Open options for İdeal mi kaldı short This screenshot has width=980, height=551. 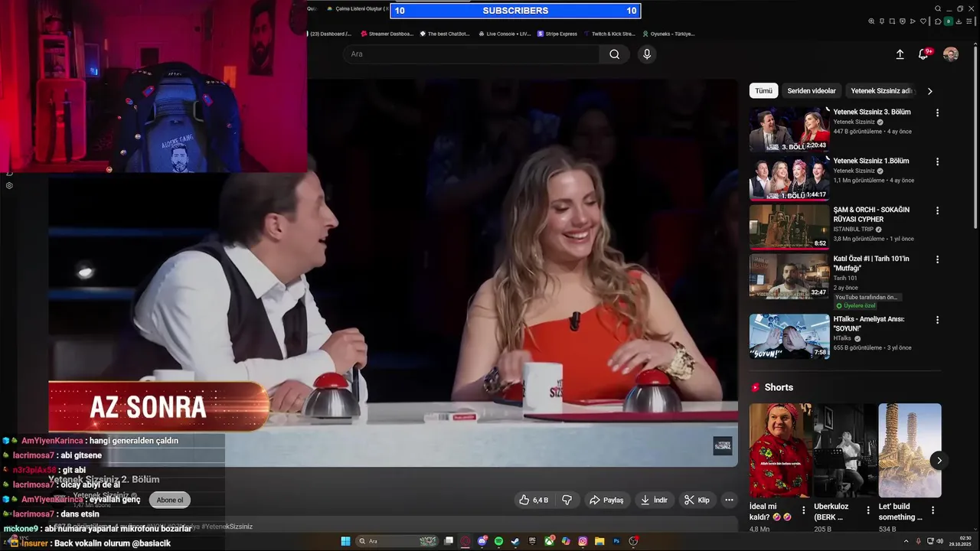click(x=803, y=510)
